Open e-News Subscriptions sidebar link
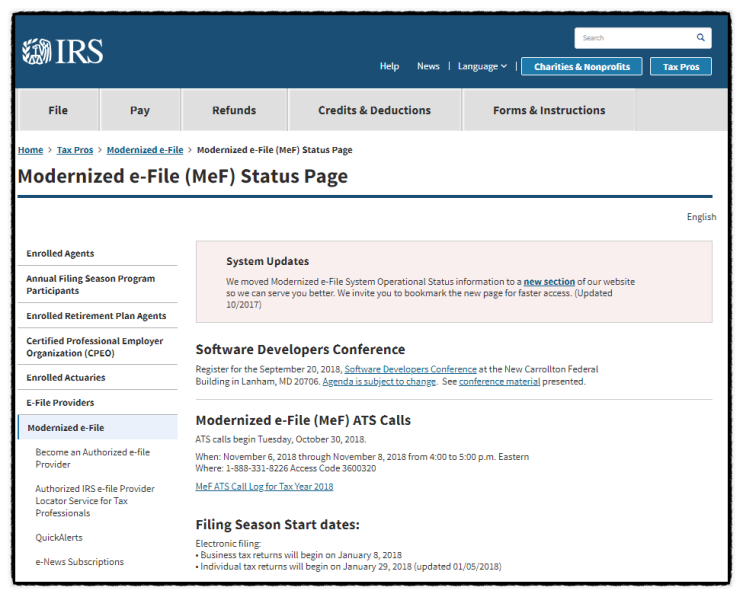Image resolution: width=743 pixels, height=597 pixels. click(80, 562)
